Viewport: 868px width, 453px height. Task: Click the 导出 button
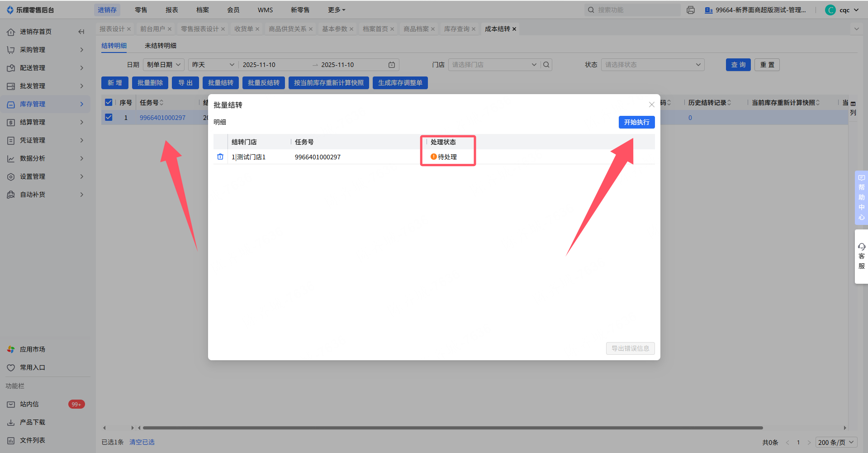click(185, 83)
